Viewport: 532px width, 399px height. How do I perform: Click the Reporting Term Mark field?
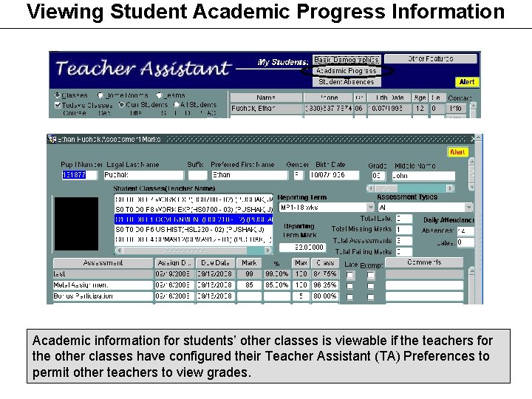pos(302,248)
